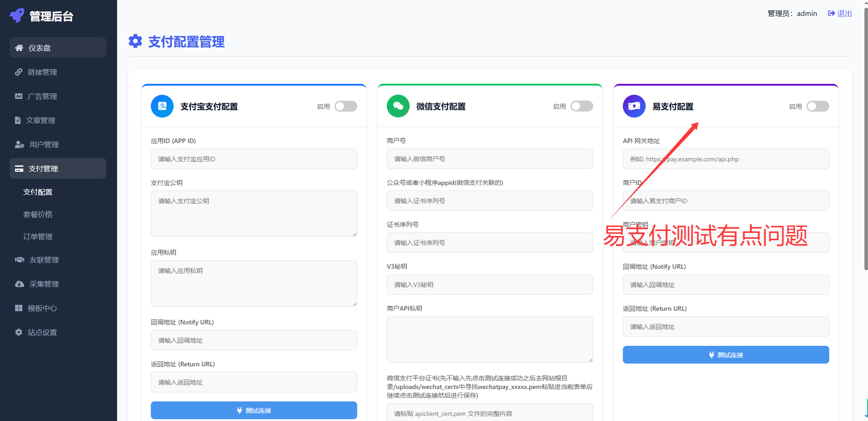Select 订单管理 in the sidebar
The width and height of the screenshot is (868, 421).
tap(38, 236)
